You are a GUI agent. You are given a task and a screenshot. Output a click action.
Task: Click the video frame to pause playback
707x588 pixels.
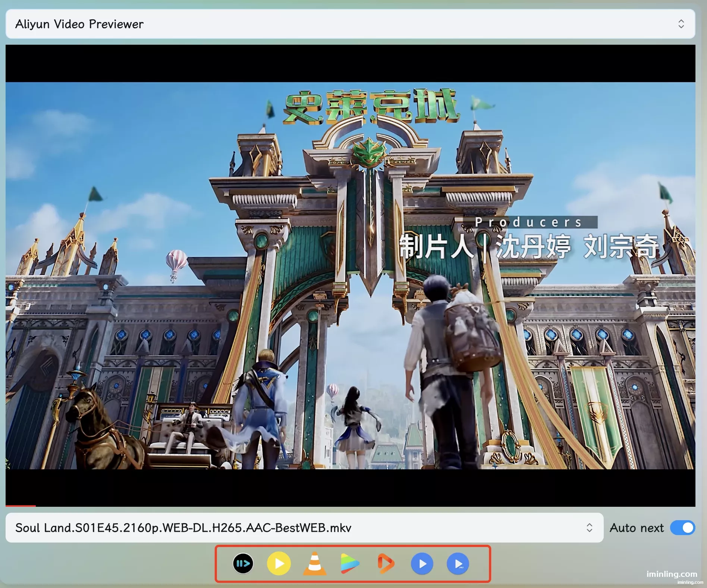350,275
